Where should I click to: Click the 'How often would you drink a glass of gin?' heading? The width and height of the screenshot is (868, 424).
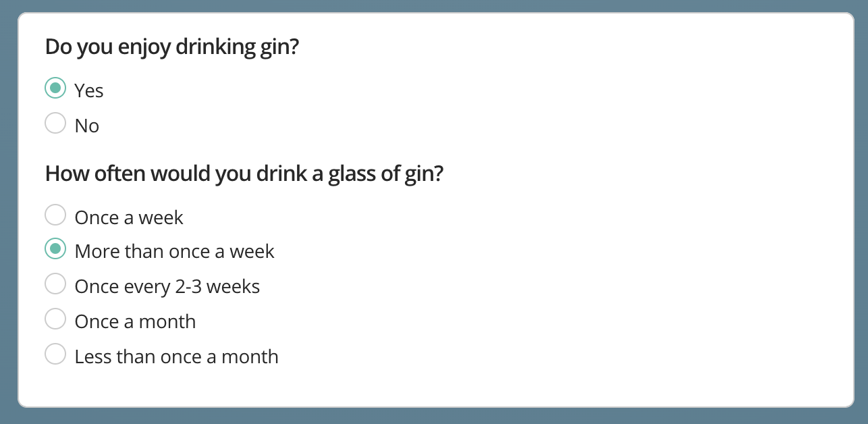pyautogui.click(x=244, y=174)
